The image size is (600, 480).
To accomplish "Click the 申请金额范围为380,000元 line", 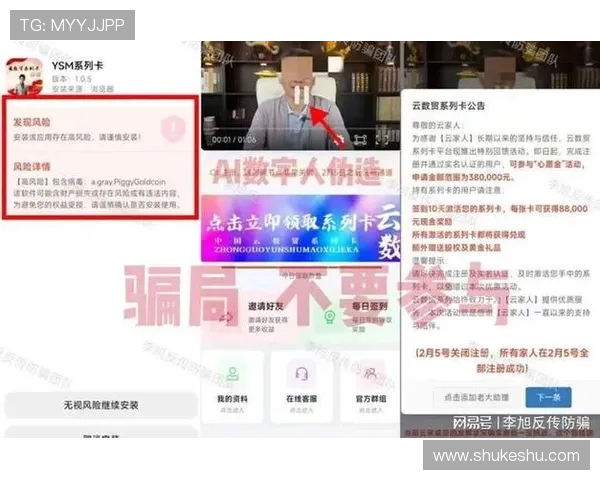I will coord(463,177).
